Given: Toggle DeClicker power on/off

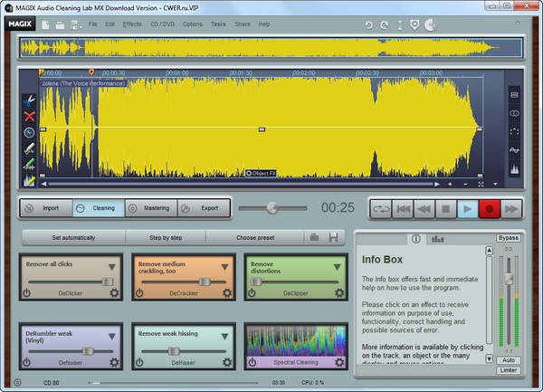Looking at the screenshot, I should pos(27,292).
